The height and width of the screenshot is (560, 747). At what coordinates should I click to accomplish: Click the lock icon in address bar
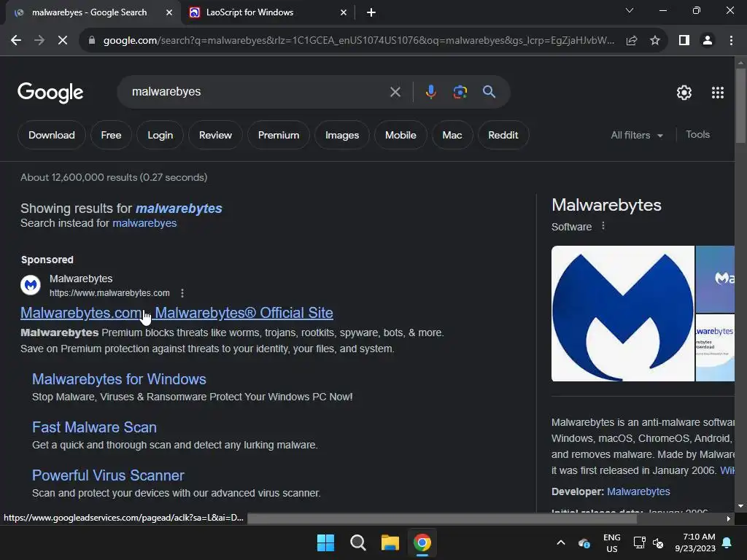[x=92, y=41]
